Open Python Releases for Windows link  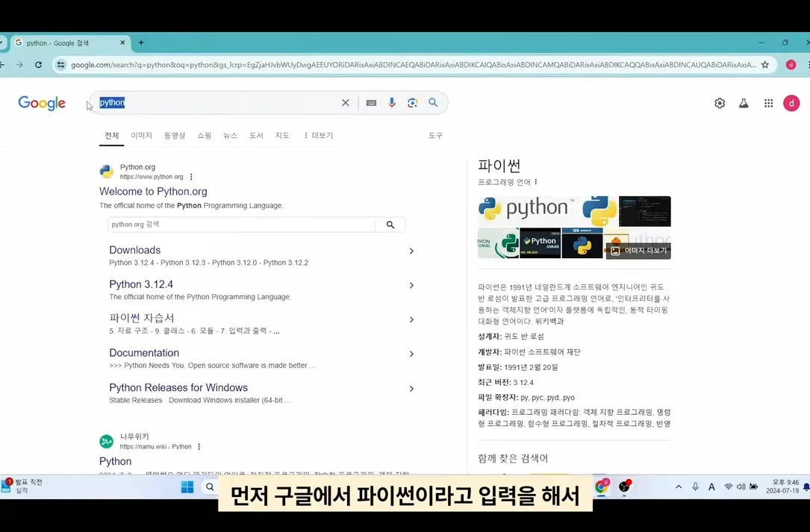click(x=178, y=387)
